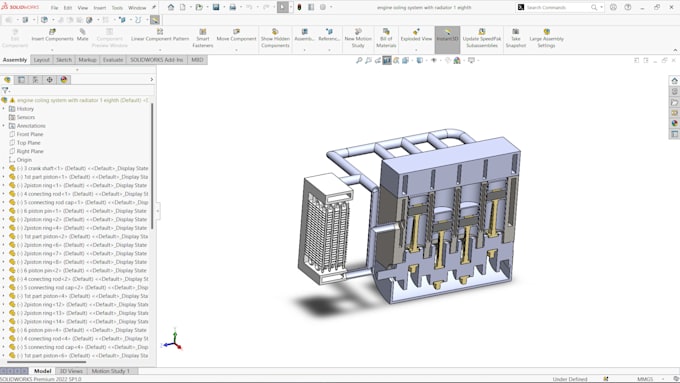Screen dimensions: 680x383
Task: Click the Reference Geometry button
Action: pyautogui.click(x=329, y=35)
